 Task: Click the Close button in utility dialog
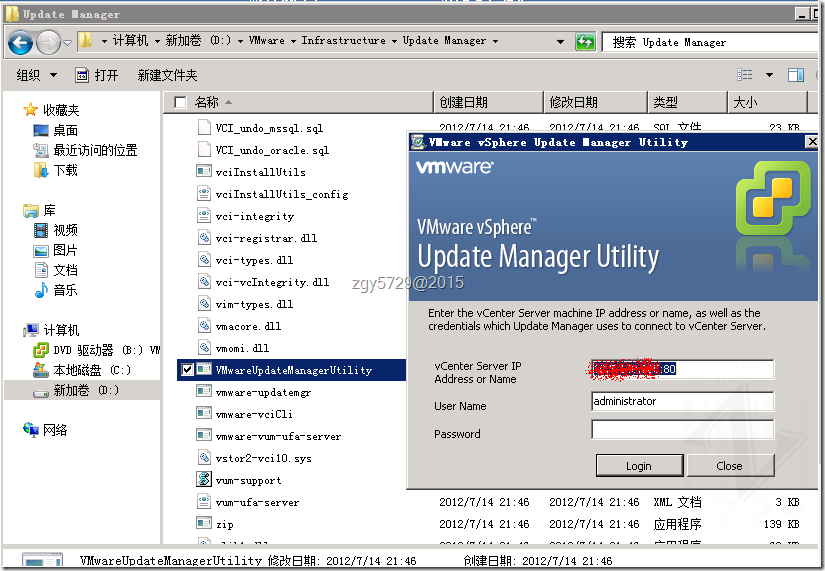tap(730, 466)
